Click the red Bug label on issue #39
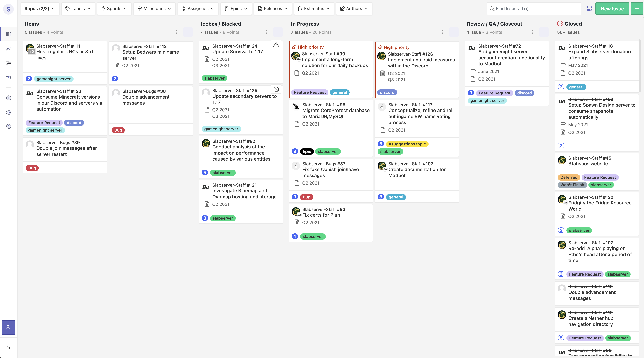Viewport: 644px width, 358px height. click(32, 168)
